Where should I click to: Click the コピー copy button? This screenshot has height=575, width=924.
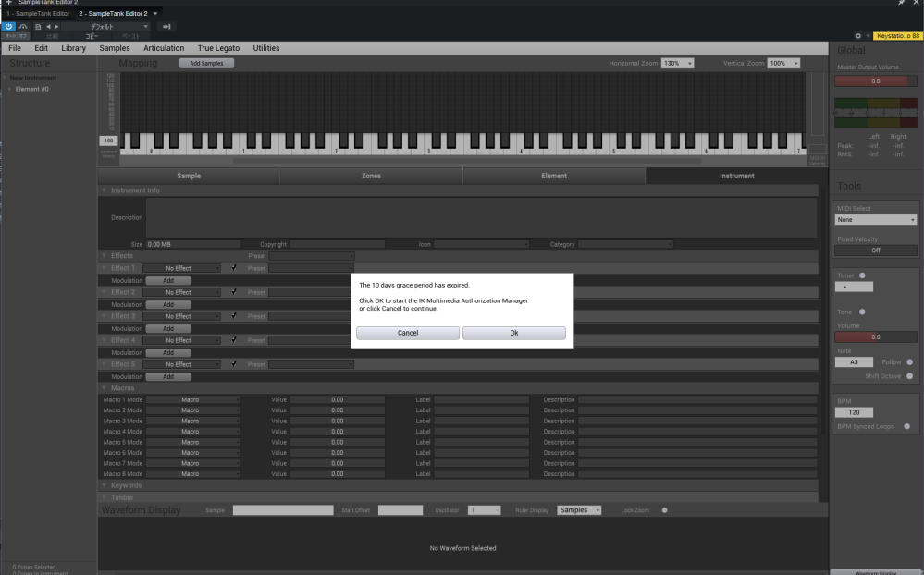[x=92, y=37]
